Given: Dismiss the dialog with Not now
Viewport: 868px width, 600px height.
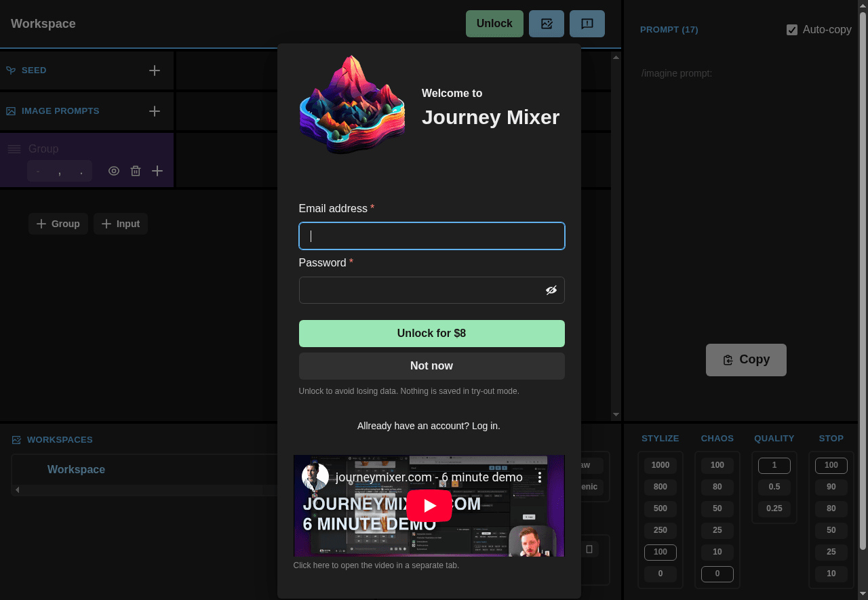Looking at the screenshot, I should point(431,365).
